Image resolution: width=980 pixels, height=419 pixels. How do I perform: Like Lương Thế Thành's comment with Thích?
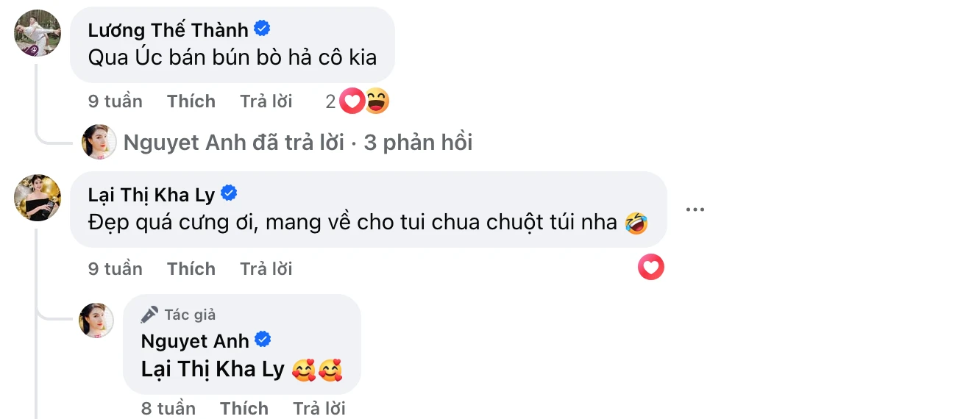[x=191, y=101]
